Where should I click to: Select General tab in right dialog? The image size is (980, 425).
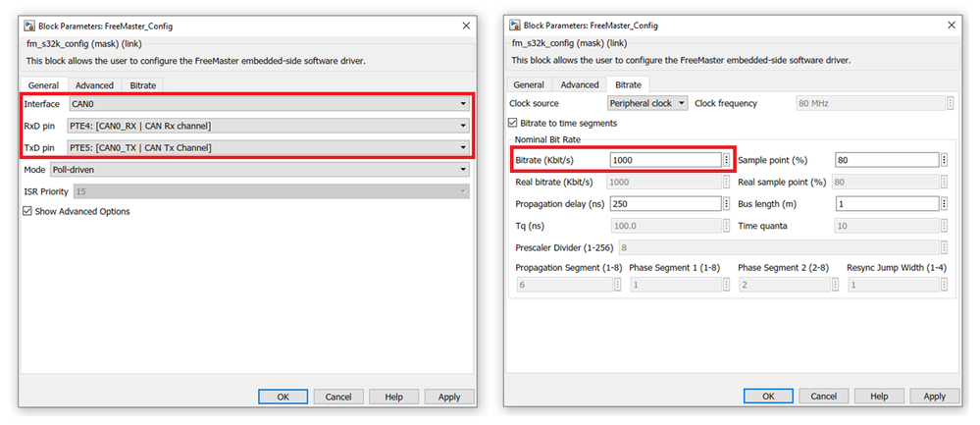pos(529,84)
